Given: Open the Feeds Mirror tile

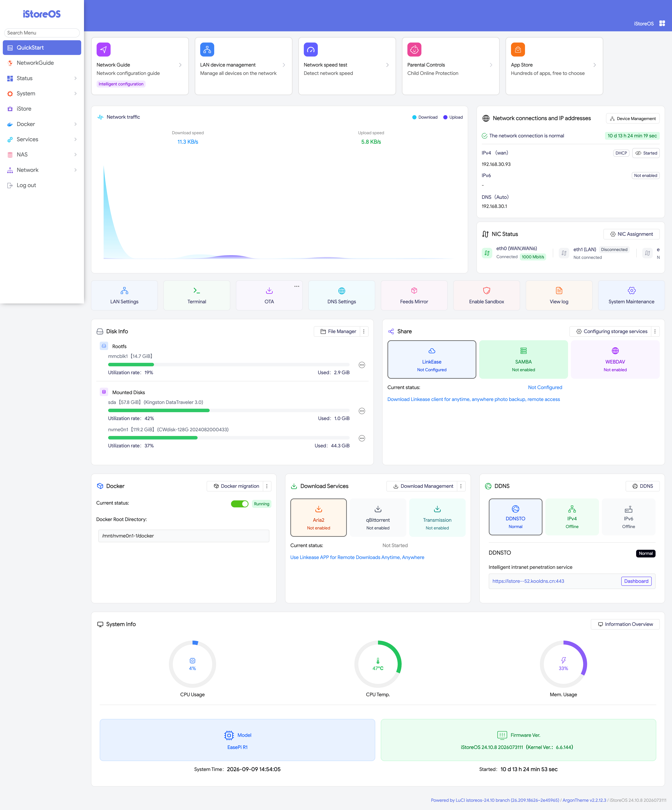Looking at the screenshot, I should [x=414, y=295].
